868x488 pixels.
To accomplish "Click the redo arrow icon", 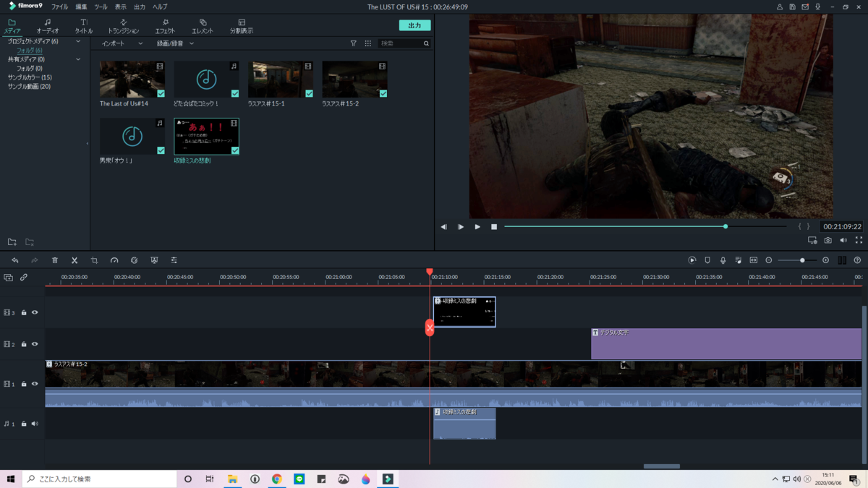I will pos(34,260).
